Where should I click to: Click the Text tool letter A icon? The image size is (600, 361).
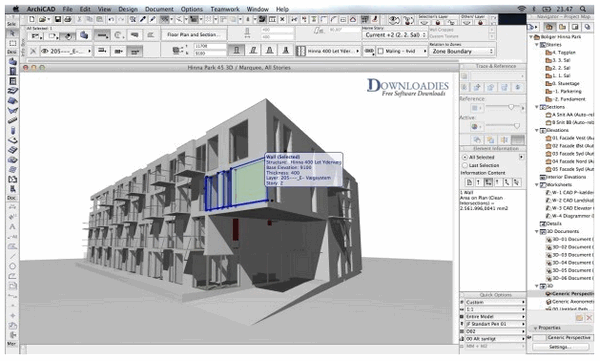tap(12, 227)
